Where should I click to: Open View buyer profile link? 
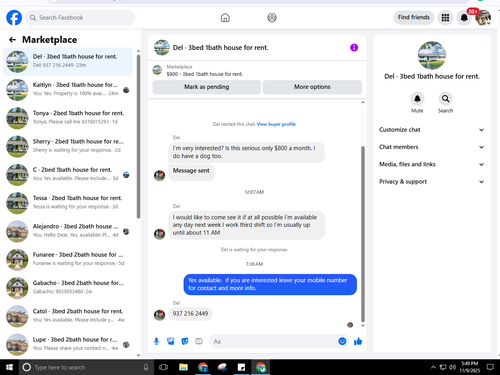[276, 124]
